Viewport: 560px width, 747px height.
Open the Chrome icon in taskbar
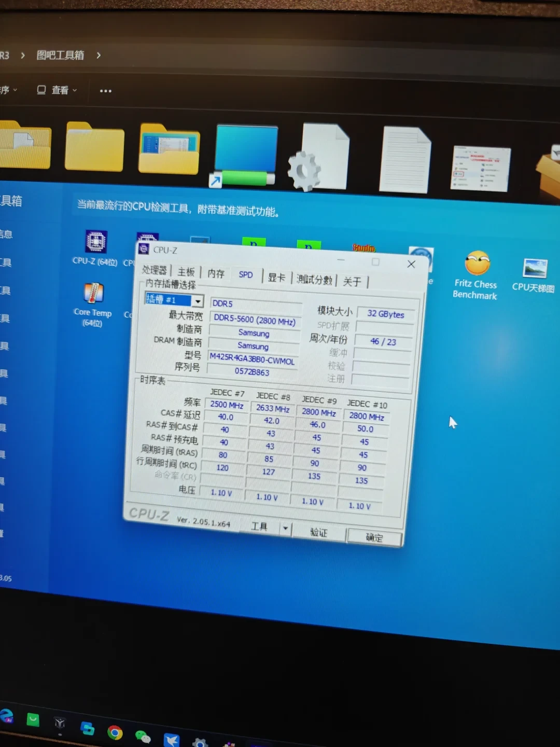click(115, 732)
